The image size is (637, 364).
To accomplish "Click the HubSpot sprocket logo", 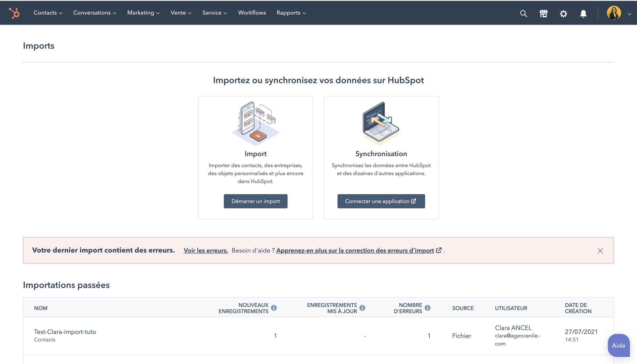I will [x=14, y=13].
